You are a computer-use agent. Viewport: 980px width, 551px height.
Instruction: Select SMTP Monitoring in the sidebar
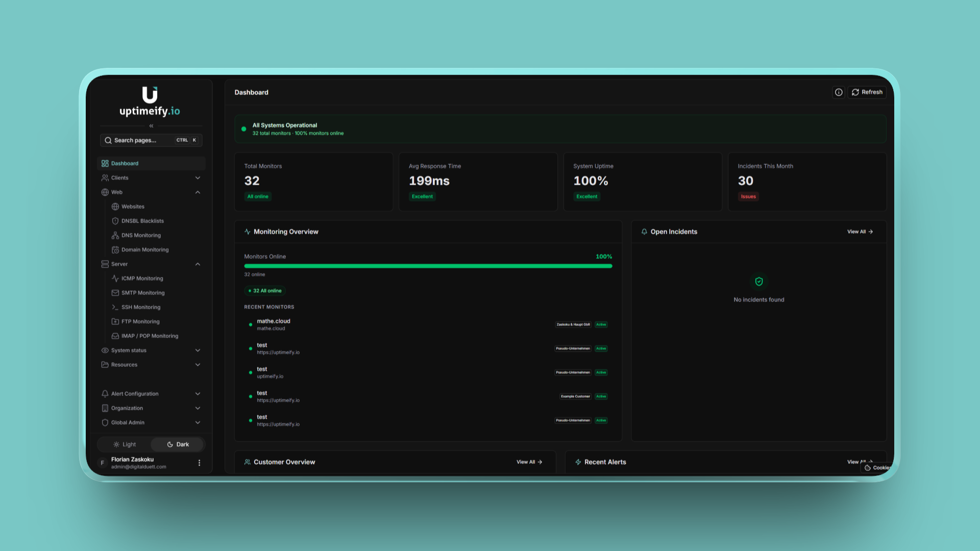pyautogui.click(x=143, y=292)
